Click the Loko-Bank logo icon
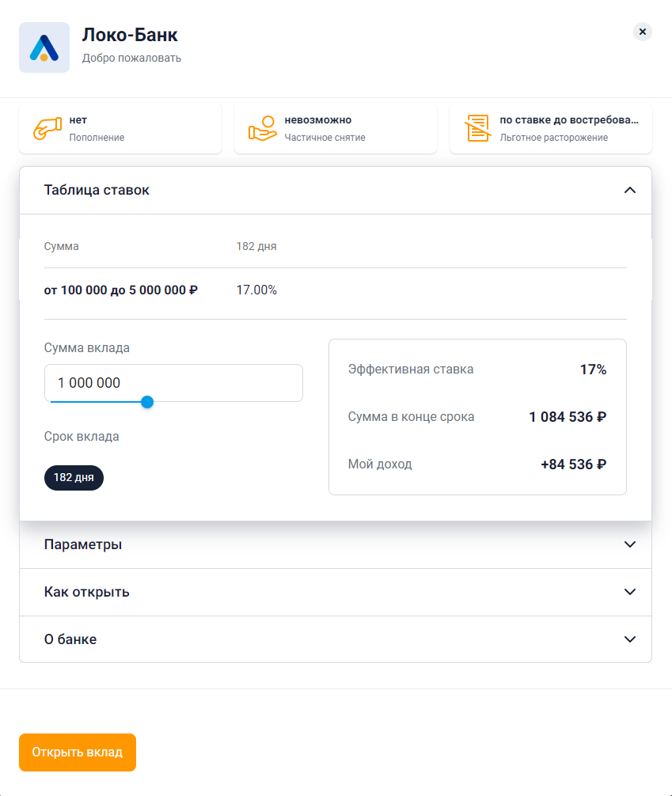The width and height of the screenshot is (672, 796). coord(44,47)
